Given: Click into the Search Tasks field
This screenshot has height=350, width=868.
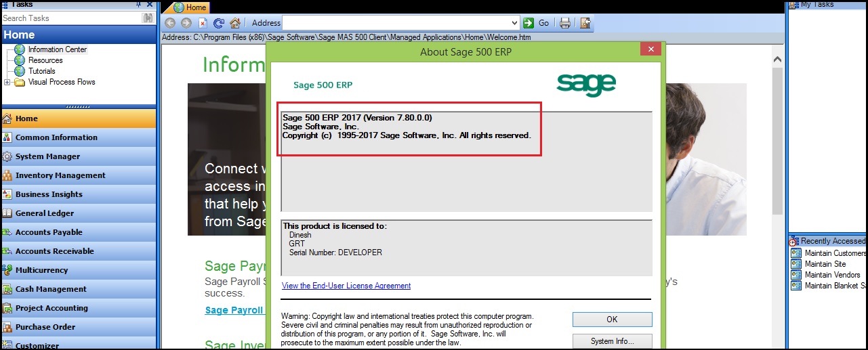Looking at the screenshot, I should coord(70,18).
